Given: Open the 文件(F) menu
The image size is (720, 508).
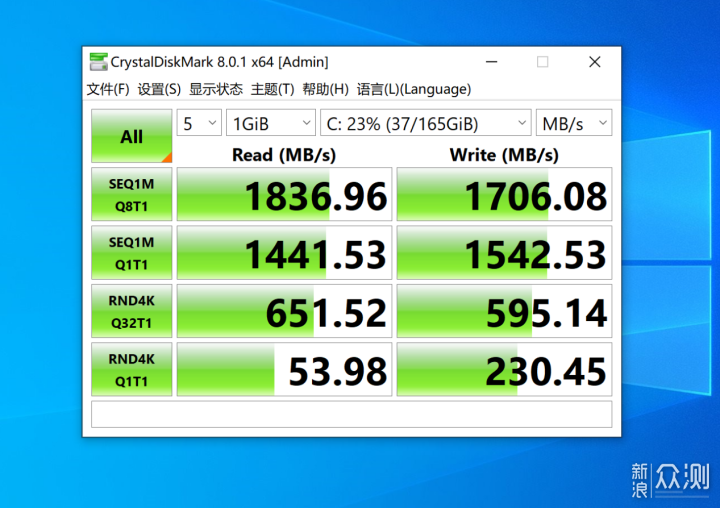Looking at the screenshot, I should [108, 89].
